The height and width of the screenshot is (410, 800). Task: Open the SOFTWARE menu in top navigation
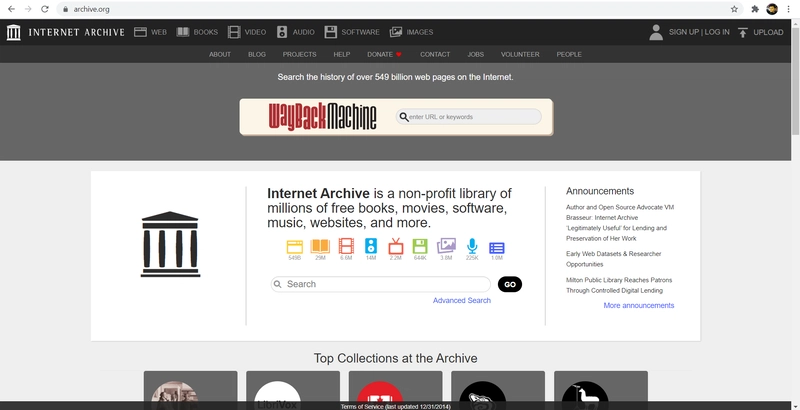point(351,32)
